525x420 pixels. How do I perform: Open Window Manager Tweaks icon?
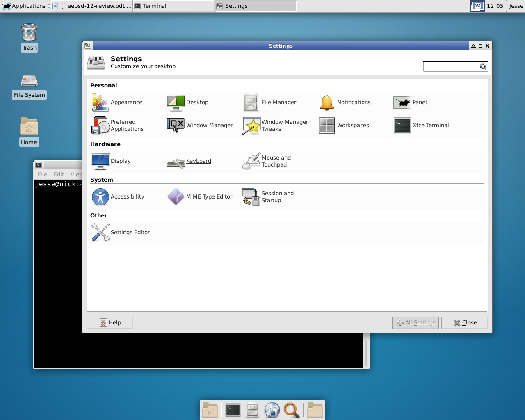point(251,126)
